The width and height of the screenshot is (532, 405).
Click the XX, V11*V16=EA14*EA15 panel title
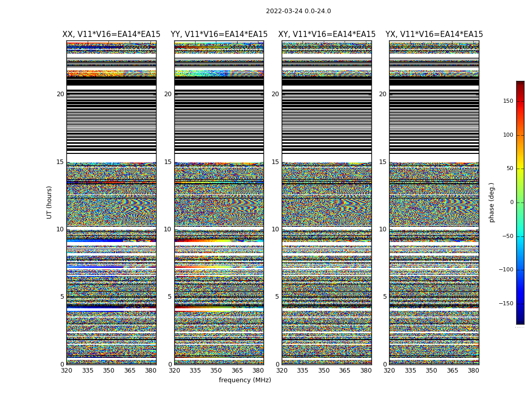coord(111,34)
